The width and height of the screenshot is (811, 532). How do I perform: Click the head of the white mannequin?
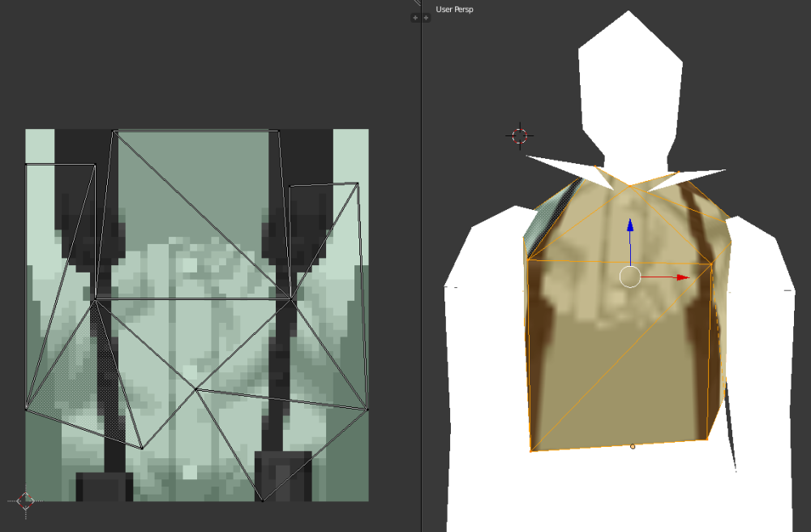pyautogui.click(x=629, y=83)
